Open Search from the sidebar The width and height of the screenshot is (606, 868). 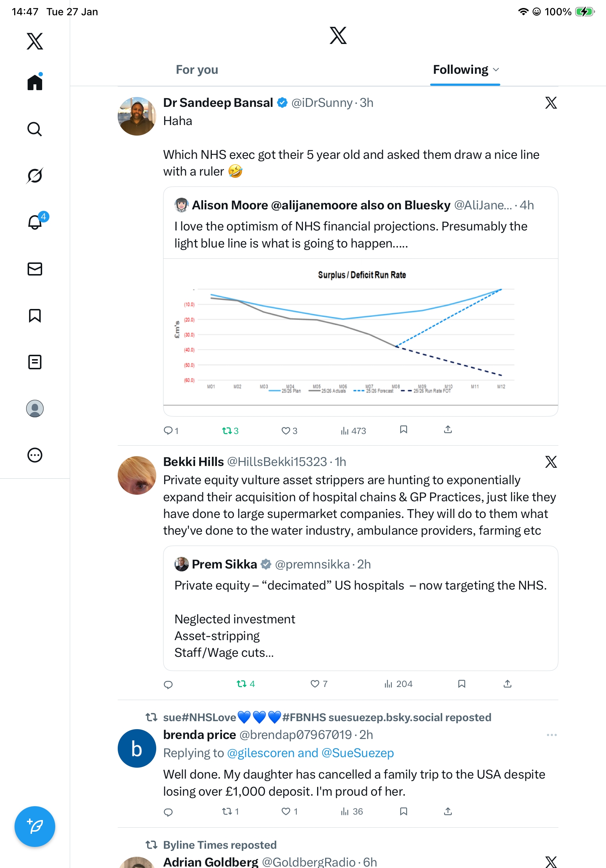click(x=35, y=129)
